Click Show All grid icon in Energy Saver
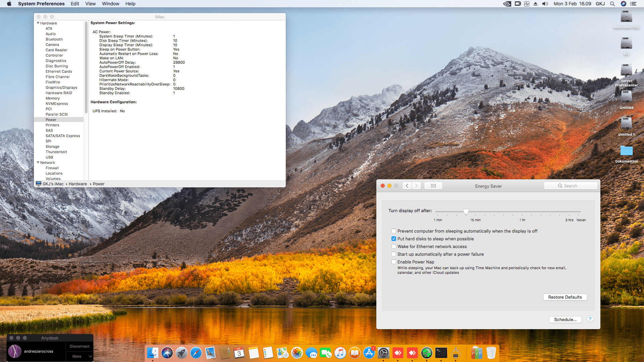This screenshot has height=362, width=644. click(433, 186)
